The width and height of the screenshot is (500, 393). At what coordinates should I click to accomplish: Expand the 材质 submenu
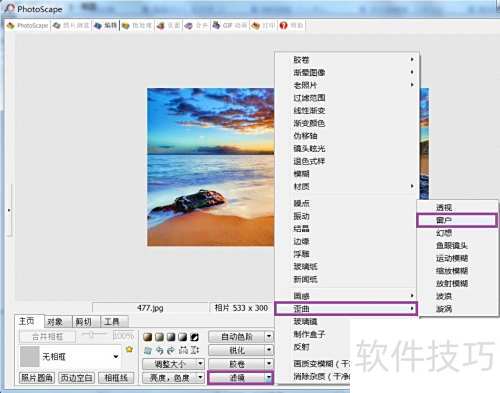[x=346, y=186]
